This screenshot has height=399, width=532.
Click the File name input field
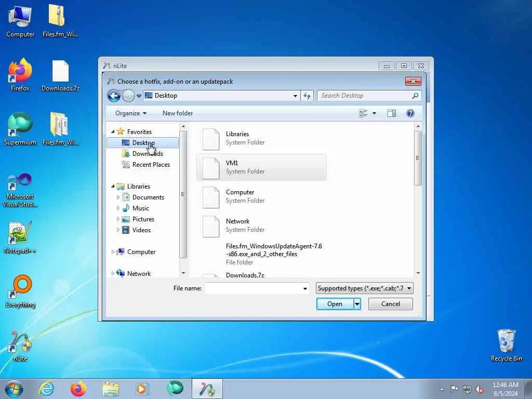pos(253,288)
